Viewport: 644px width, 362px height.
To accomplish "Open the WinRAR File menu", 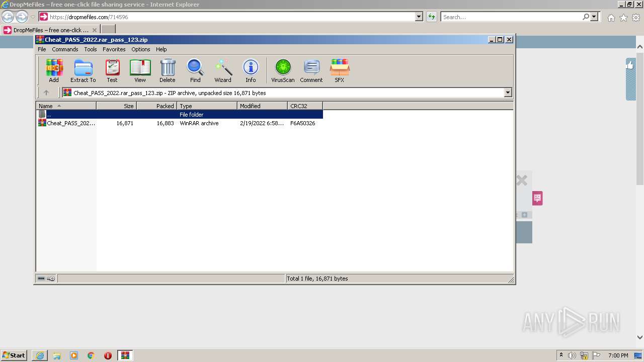I will point(42,49).
